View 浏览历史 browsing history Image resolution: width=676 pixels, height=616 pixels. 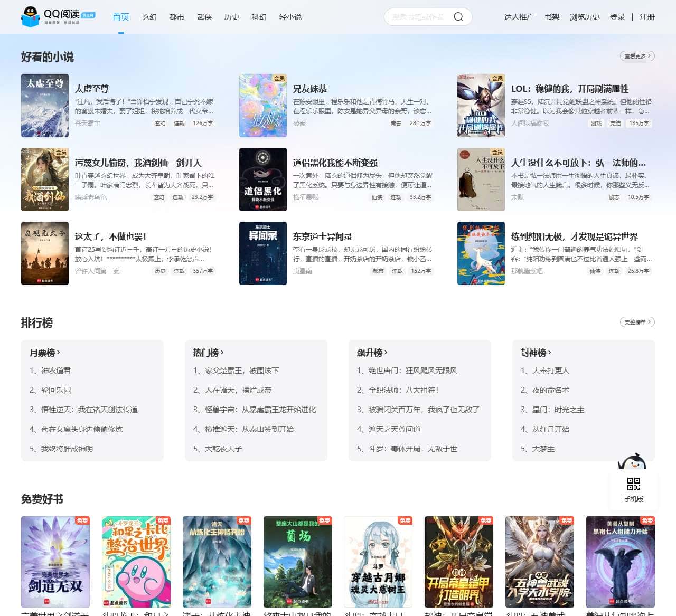pyautogui.click(x=585, y=17)
